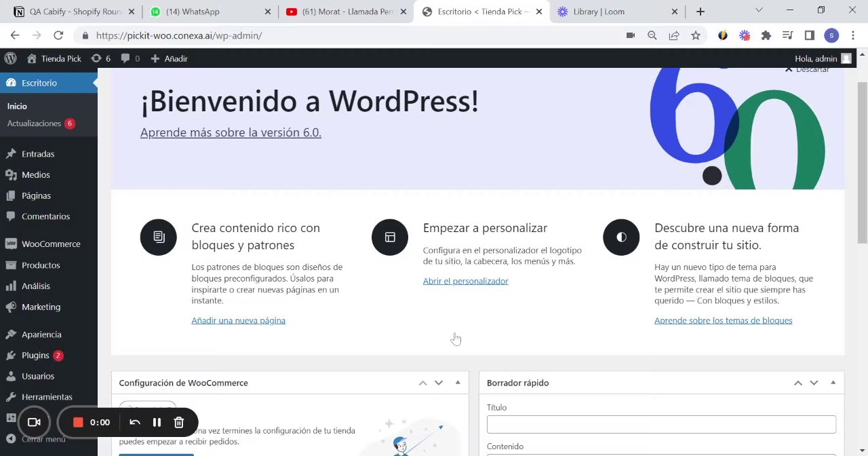Image resolution: width=868 pixels, height=456 pixels.
Task: Click the Apariencia paintbrush icon
Action: tap(10, 335)
